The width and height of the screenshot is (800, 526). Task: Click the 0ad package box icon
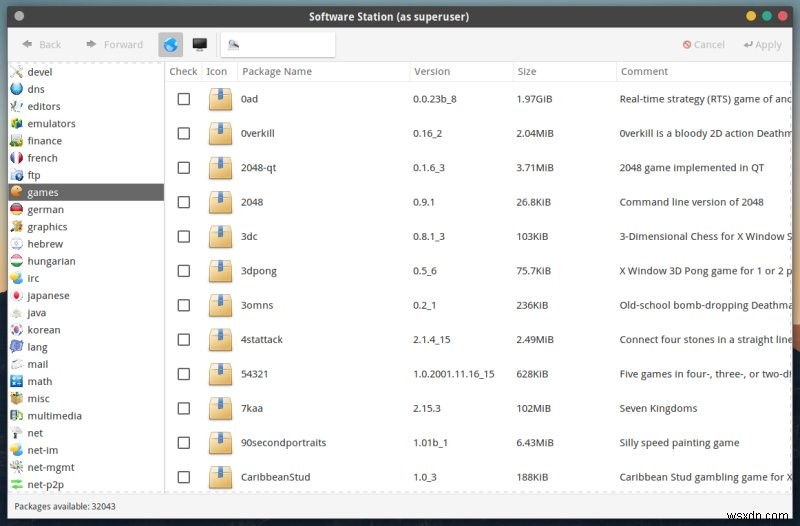[220, 99]
